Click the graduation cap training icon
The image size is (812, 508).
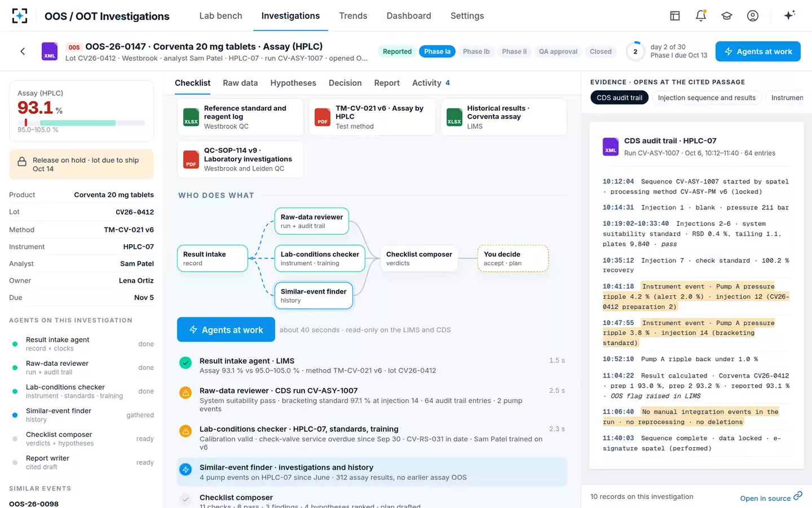[727, 16]
